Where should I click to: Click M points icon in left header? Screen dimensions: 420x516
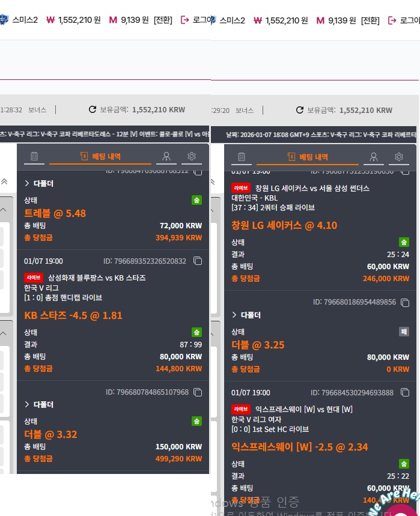113,20
